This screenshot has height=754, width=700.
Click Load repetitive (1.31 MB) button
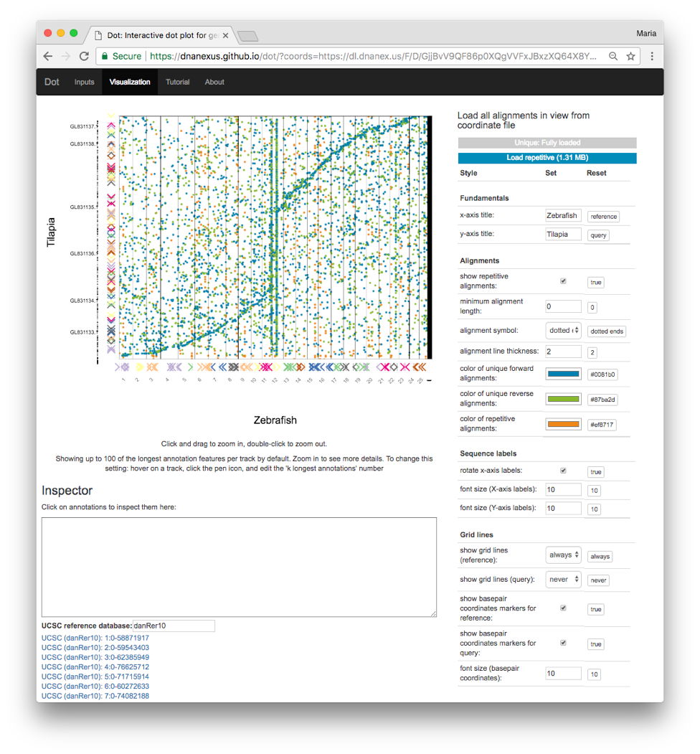click(547, 158)
